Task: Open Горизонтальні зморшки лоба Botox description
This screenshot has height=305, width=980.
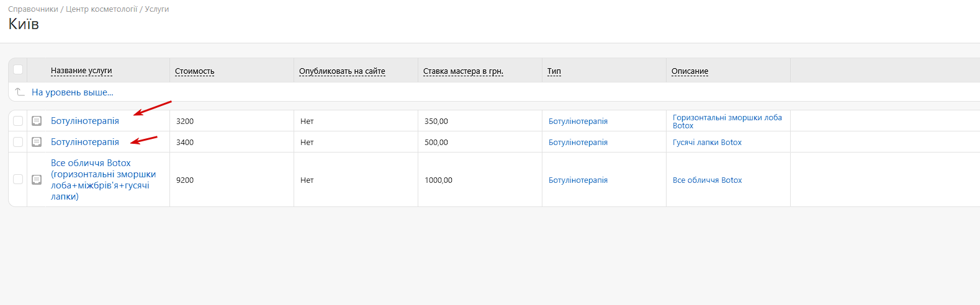Action: click(727, 122)
